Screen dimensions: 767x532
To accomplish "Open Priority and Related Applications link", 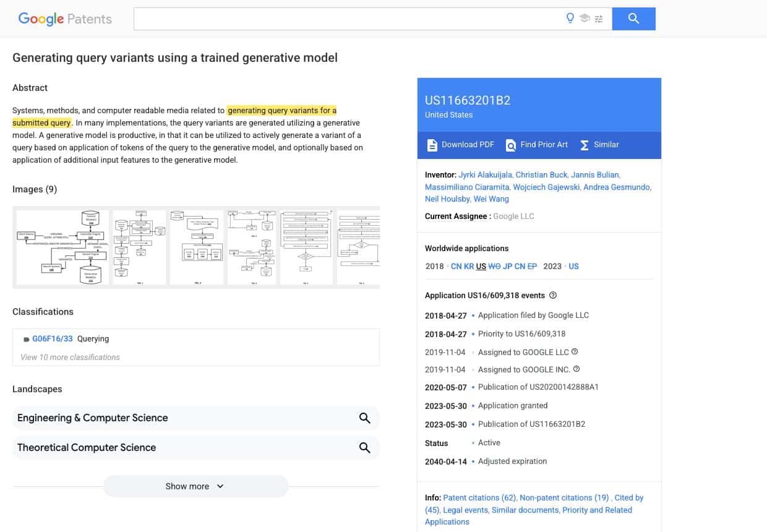I will tap(529, 516).
